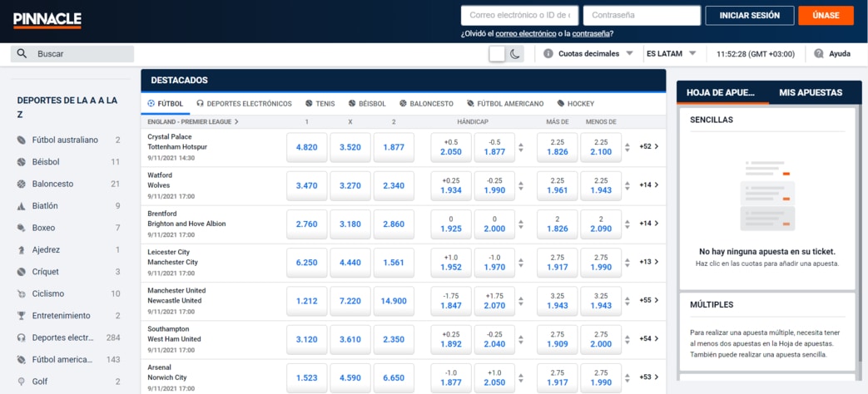Screen dimensions: 868x394
Task: Click the Pinnacle logo
Action: coord(47,21)
